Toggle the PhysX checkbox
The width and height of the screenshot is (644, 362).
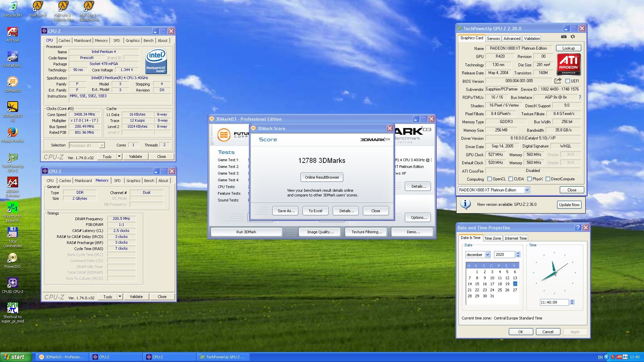[529, 179]
